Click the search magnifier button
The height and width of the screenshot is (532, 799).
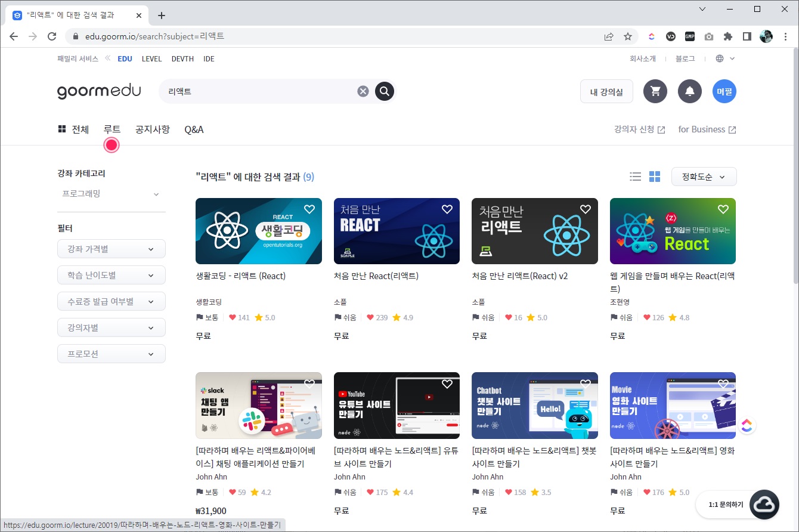385,91
